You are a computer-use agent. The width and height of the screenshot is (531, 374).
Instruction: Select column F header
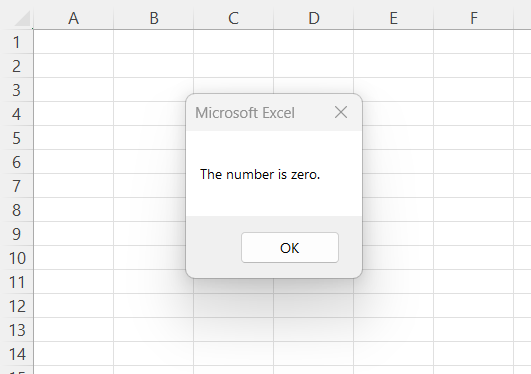(x=473, y=18)
